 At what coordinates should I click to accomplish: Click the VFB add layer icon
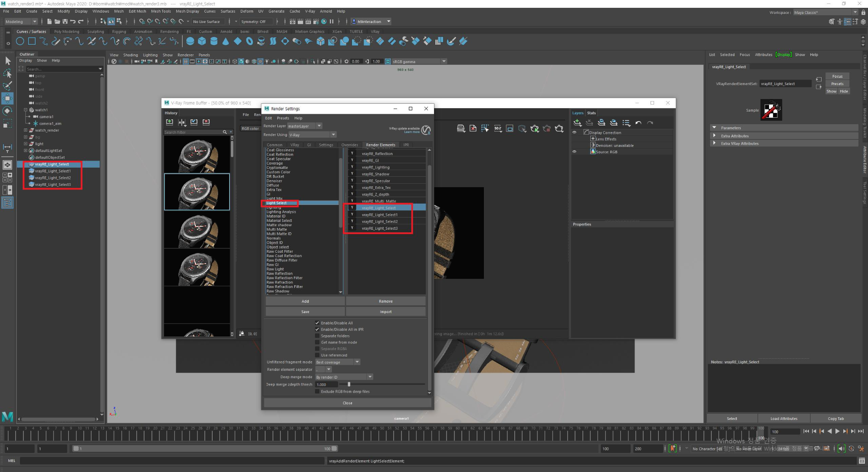tap(577, 123)
